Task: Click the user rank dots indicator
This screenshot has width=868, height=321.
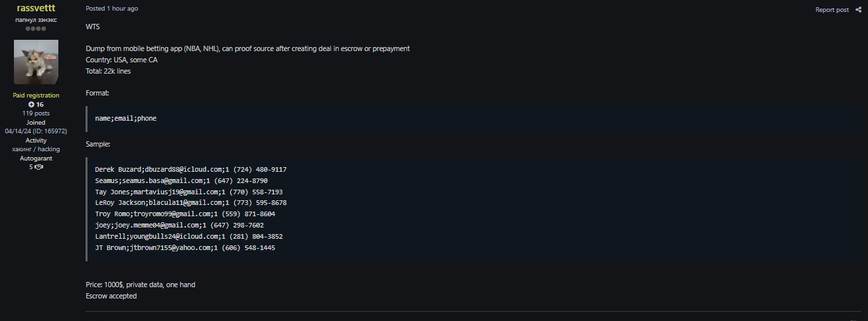Action: 36,29
